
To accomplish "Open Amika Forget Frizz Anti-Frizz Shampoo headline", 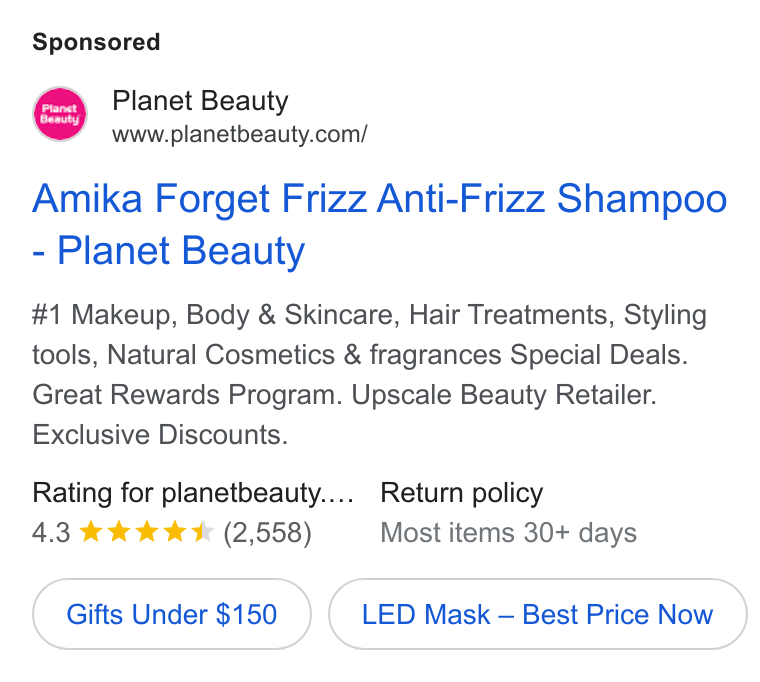I will pos(380,199).
